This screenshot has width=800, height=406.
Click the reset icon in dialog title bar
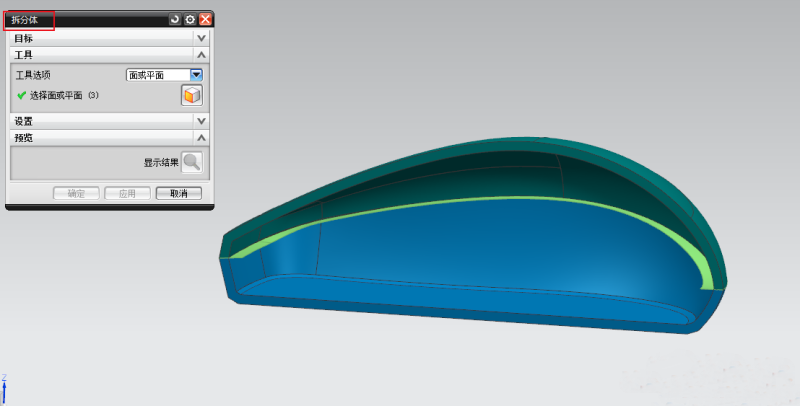click(175, 19)
